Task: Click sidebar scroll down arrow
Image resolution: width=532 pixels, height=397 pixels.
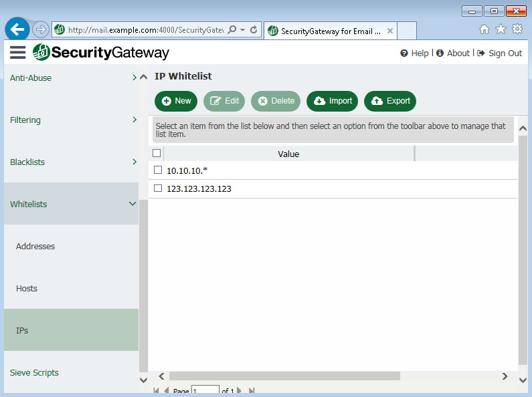Action: pyautogui.click(x=143, y=380)
